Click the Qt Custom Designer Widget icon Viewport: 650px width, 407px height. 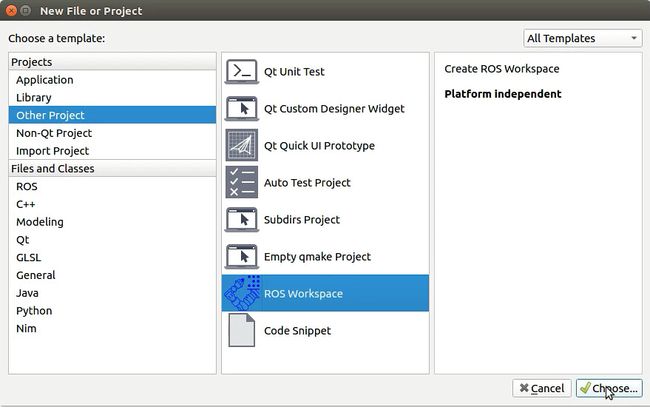click(242, 109)
